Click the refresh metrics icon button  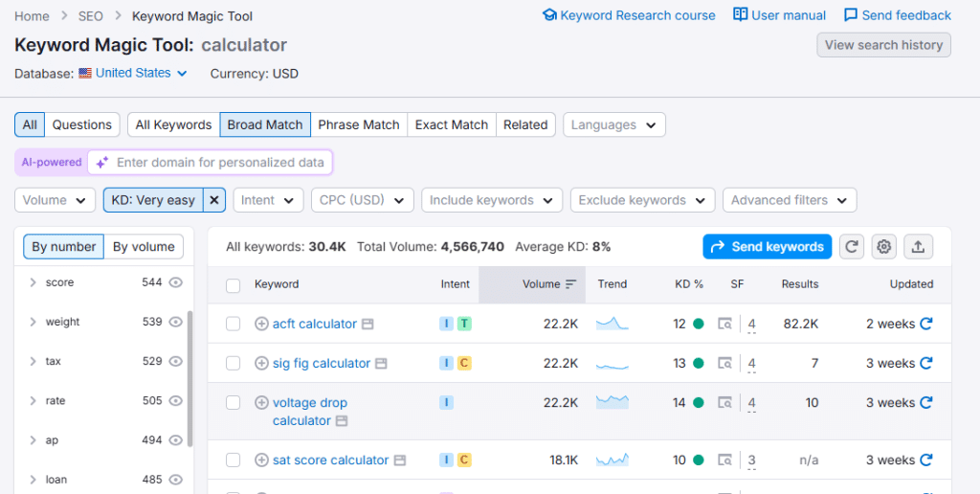(851, 247)
